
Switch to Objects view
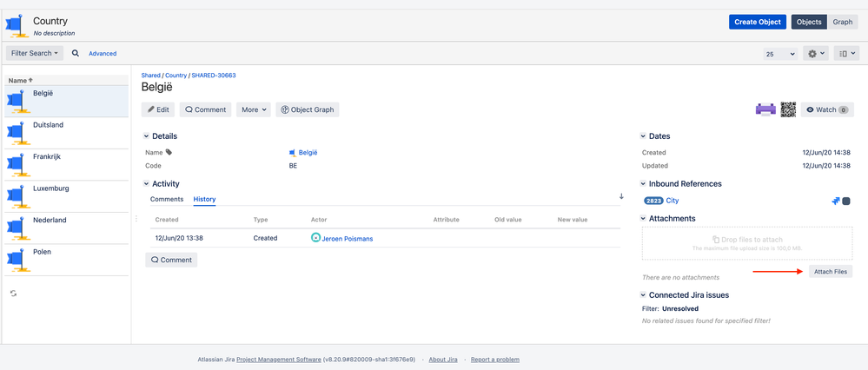pos(809,22)
